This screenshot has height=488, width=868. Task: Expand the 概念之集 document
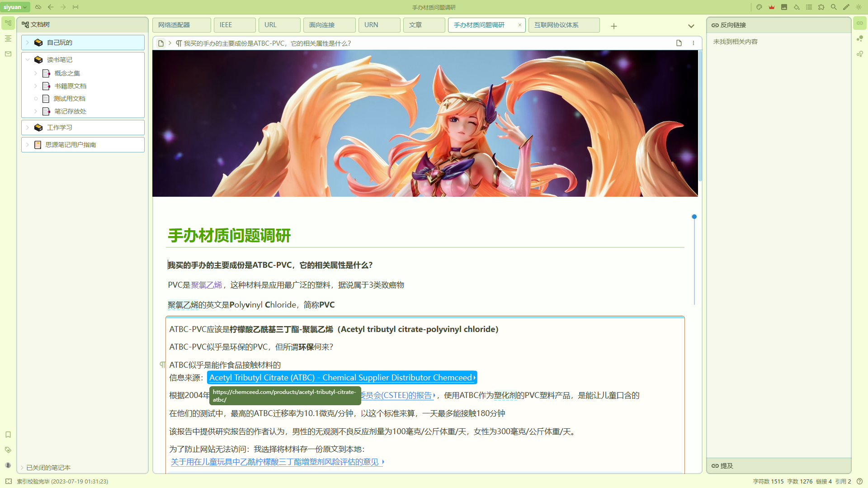[x=36, y=73]
